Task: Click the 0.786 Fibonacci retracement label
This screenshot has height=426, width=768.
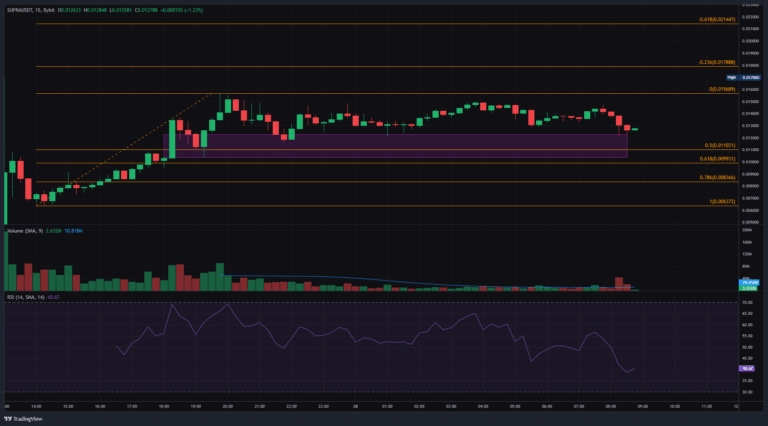Action: [717, 177]
